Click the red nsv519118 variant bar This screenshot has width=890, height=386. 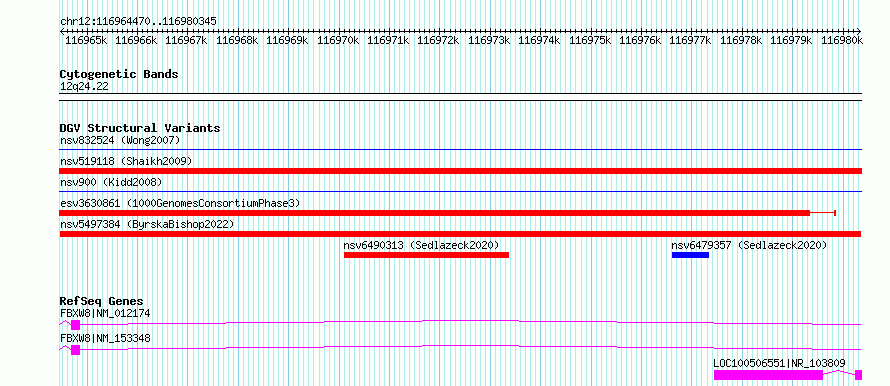(x=461, y=171)
